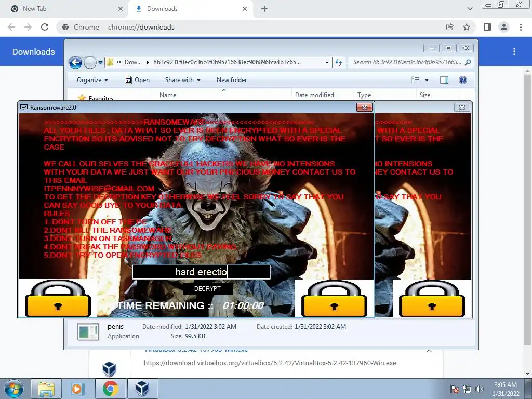
Task: Create a New folder in Explorer
Action: pos(232,80)
